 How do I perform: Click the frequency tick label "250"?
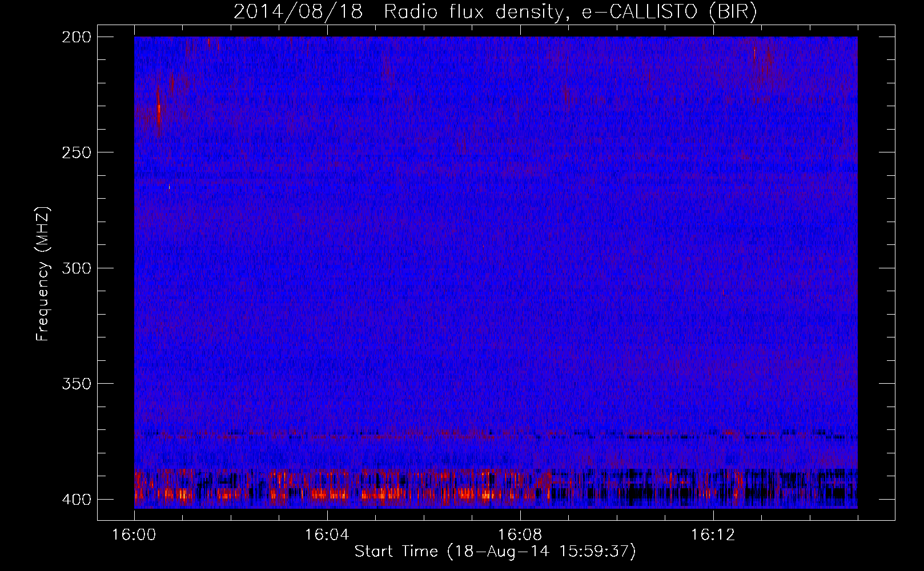(x=76, y=152)
